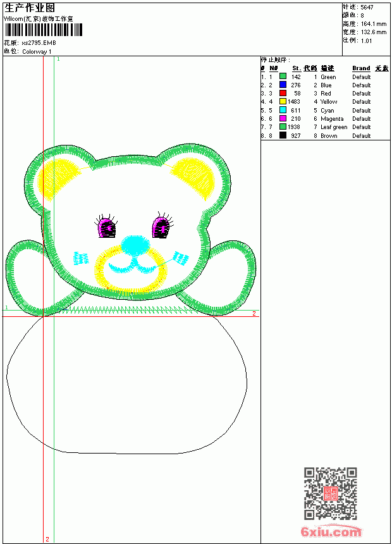Click the Colorway 1 label

37,51
